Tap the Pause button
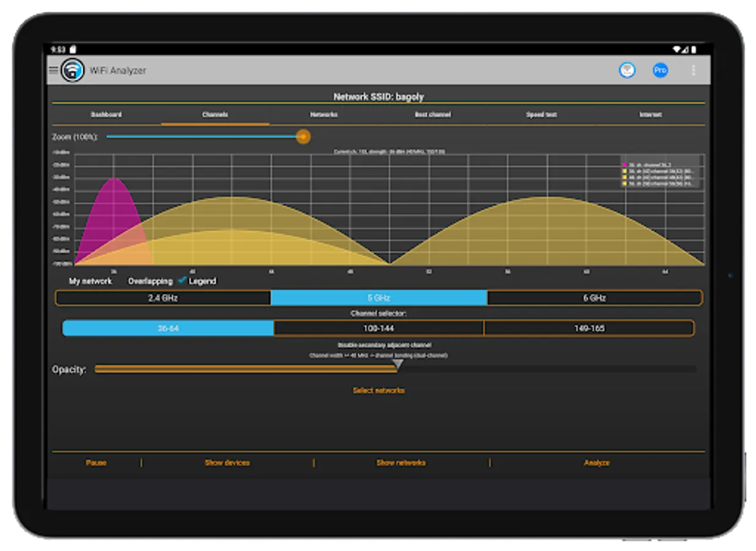Viewport: 756px width, 551px height. [96, 463]
